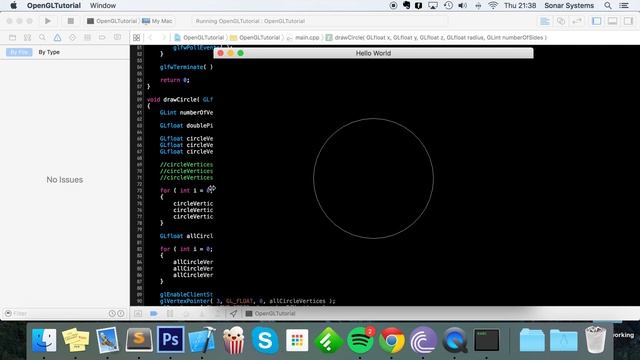Show the debug navigator
Image resolution: width=640 pixels, height=360 pixels.
[x=87, y=38]
